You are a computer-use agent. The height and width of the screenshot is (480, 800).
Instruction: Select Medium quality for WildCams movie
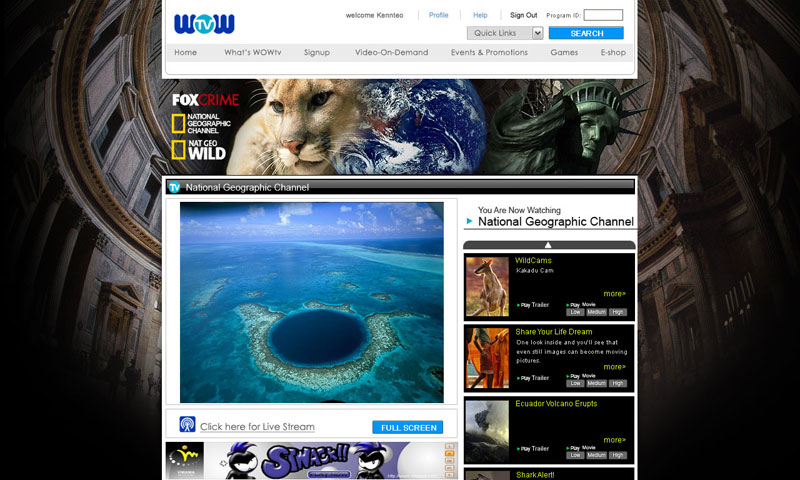point(596,312)
